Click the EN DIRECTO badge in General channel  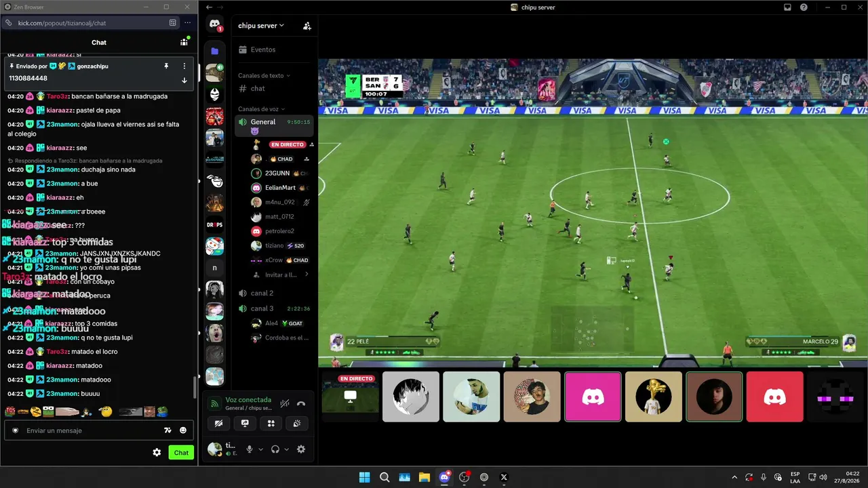click(x=288, y=145)
